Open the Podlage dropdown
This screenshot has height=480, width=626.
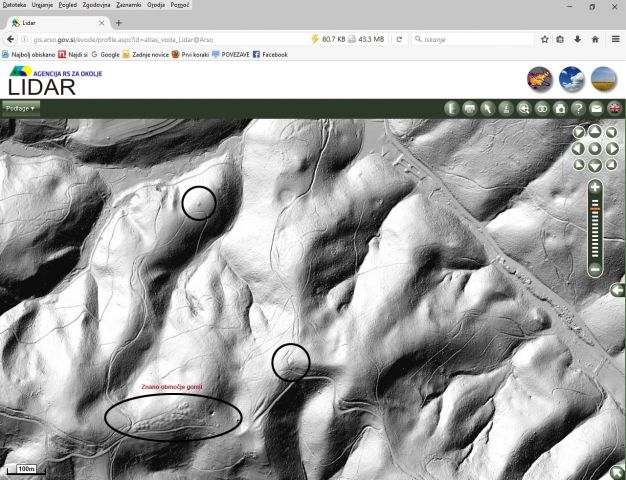click(20, 108)
